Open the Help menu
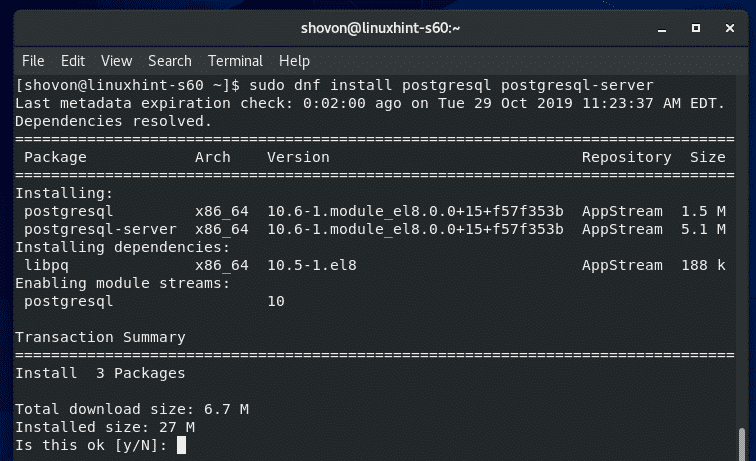 [x=295, y=61]
